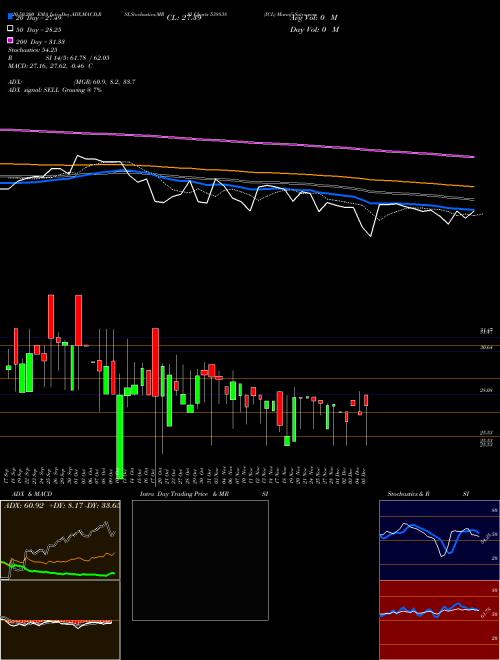Click the 'Stochastics: 54.23' reading
The image size is (500, 660).
33,50
